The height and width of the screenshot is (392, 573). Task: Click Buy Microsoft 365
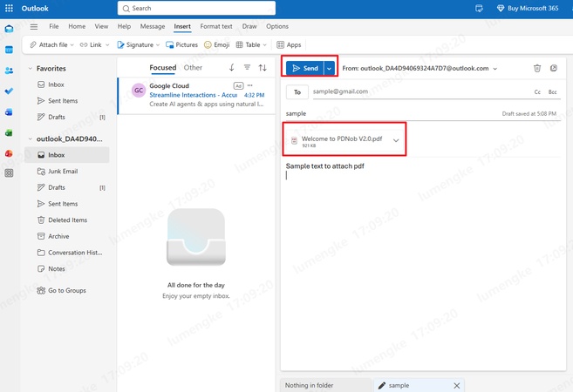click(528, 8)
